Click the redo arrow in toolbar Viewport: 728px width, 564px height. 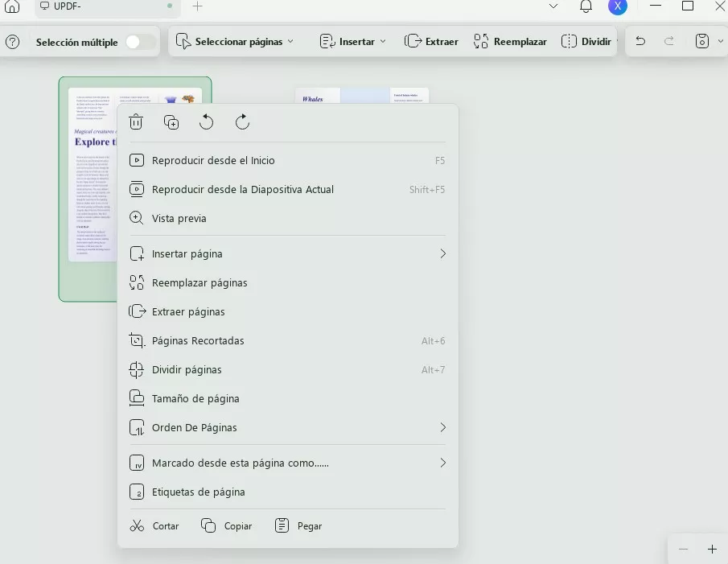click(669, 41)
